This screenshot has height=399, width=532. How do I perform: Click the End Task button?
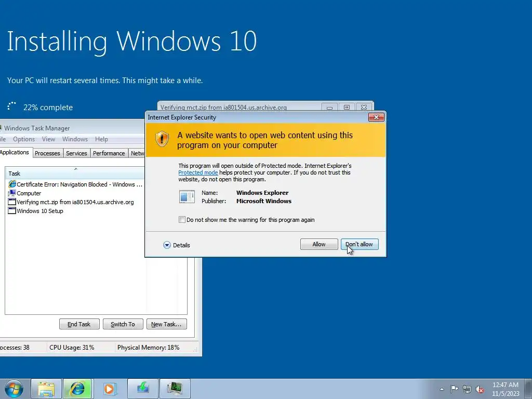tap(79, 324)
